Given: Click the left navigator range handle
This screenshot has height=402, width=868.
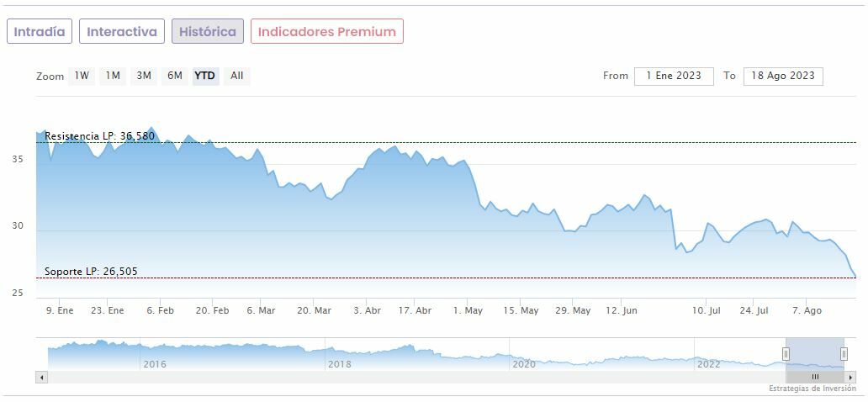Looking at the screenshot, I should click(x=786, y=354).
